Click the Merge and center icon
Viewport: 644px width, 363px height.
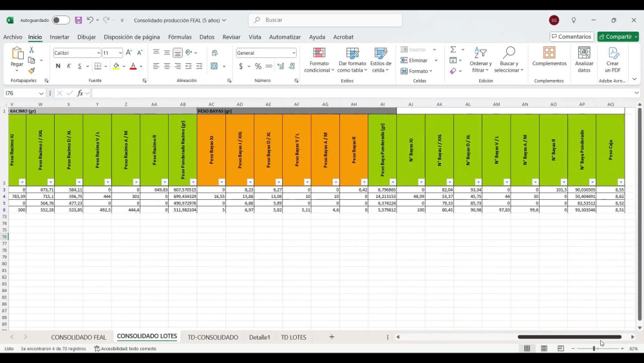(214, 66)
